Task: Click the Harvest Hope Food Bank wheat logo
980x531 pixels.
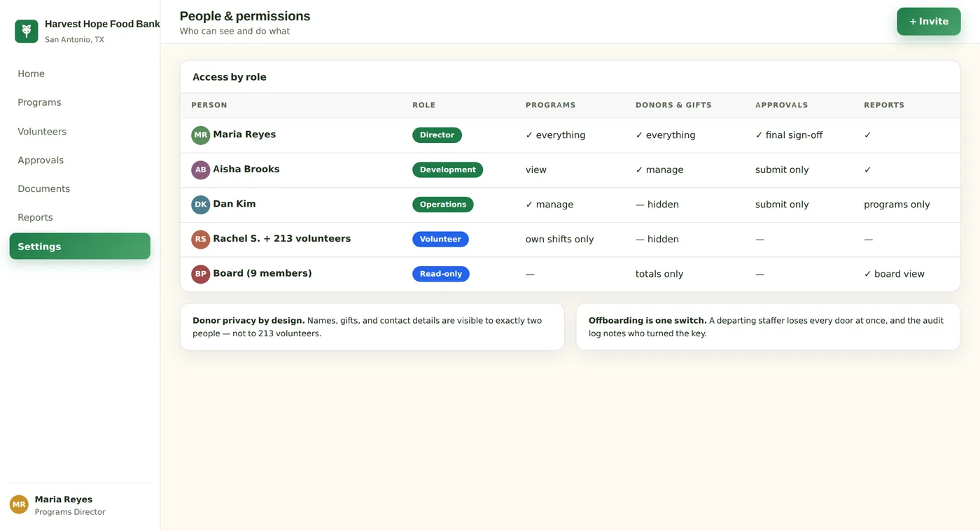Action: pyautogui.click(x=27, y=31)
